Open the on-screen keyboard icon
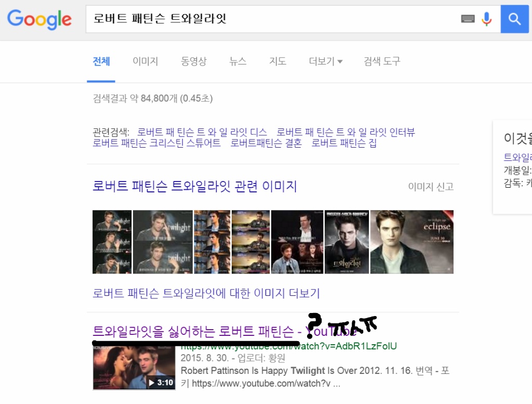Image resolution: width=532 pixels, height=404 pixels. point(468,19)
